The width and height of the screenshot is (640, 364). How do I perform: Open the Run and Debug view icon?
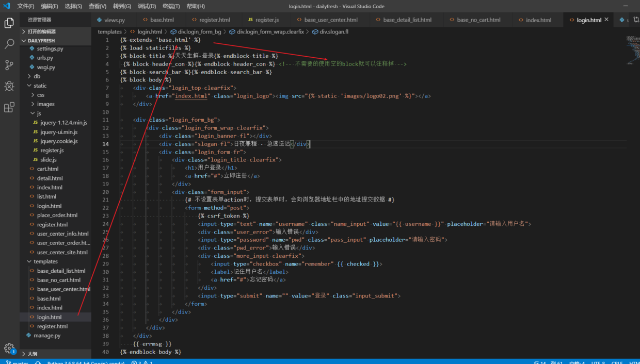pos(9,86)
